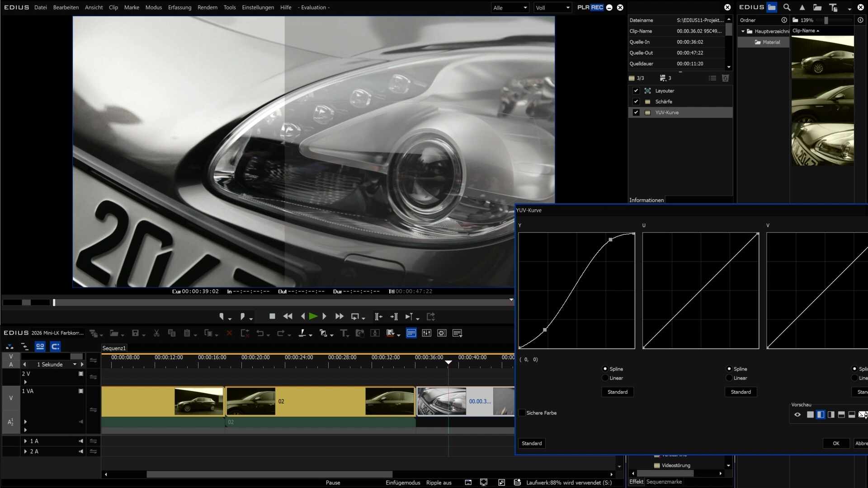Screen dimensions: 868x488
Task: Uncheck the Layouter effect checkbox
Action: pos(636,91)
